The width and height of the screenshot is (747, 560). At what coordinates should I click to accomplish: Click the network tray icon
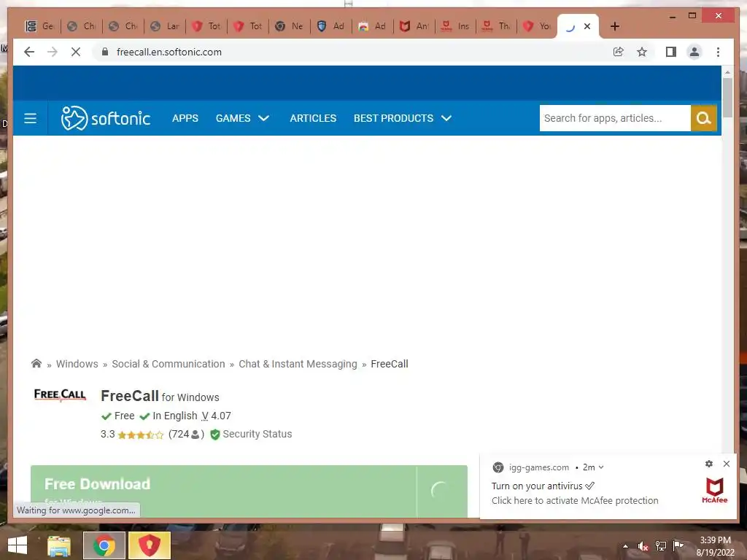661,546
